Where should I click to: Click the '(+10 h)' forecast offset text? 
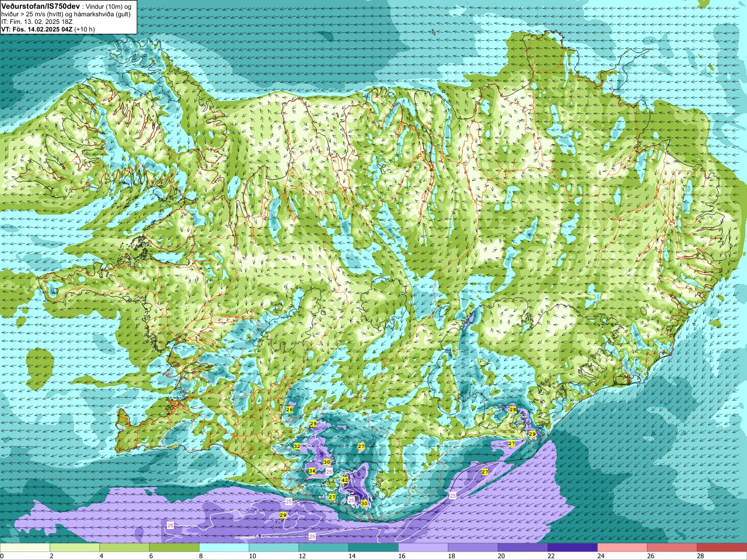(x=85, y=29)
